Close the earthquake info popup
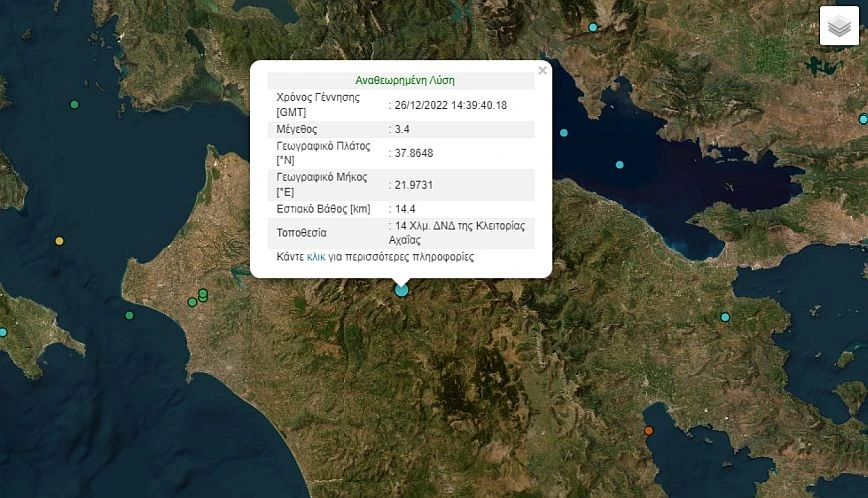The height and width of the screenshot is (498, 868). [x=542, y=71]
